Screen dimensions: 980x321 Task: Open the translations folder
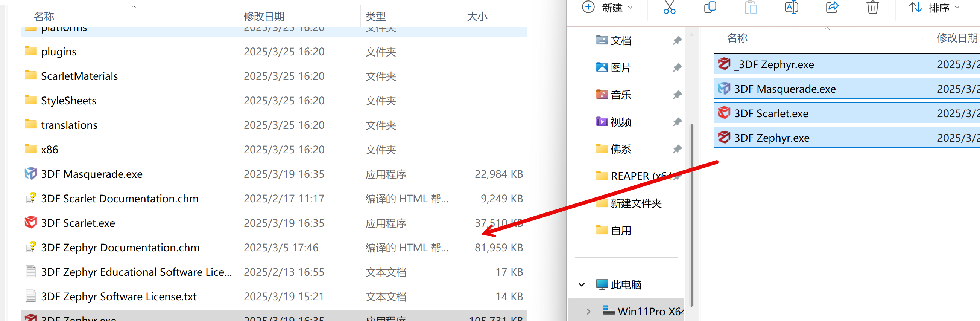(69, 125)
